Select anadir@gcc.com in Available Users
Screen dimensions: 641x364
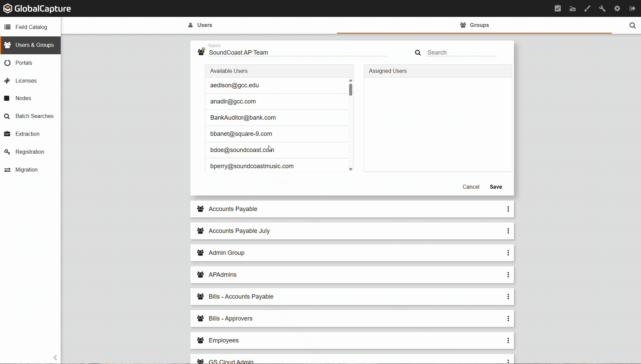tap(277, 102)
